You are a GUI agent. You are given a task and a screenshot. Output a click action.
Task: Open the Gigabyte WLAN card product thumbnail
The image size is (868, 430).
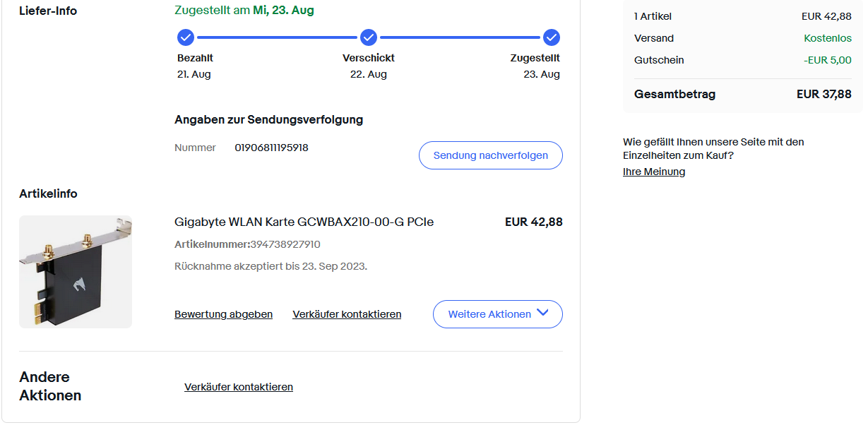(x=76, y=272)
